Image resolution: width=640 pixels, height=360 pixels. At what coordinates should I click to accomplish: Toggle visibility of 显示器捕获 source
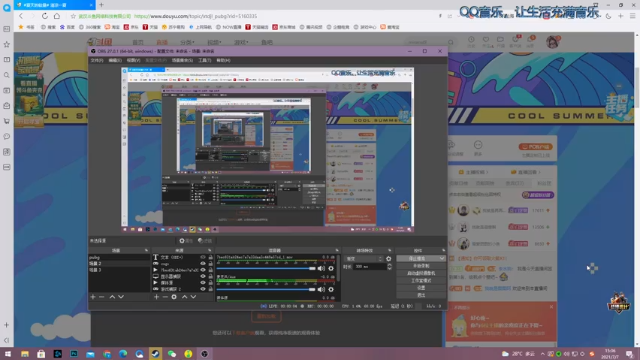point(203,276)
